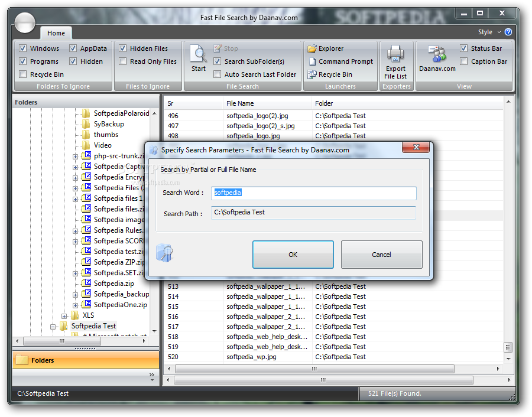Image resolution: width=532 pixels, height=417 pixels.
Task: Open Daanav.com users icon
Action: [x=437, y=54]
